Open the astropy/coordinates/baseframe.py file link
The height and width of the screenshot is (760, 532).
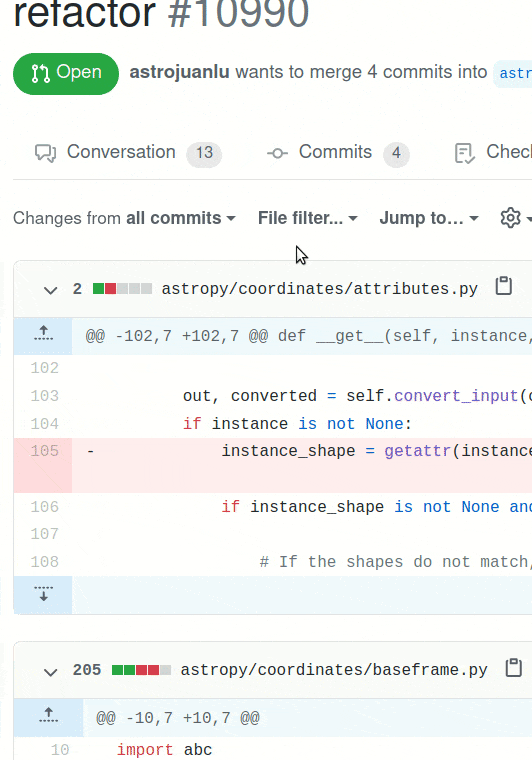334,670
